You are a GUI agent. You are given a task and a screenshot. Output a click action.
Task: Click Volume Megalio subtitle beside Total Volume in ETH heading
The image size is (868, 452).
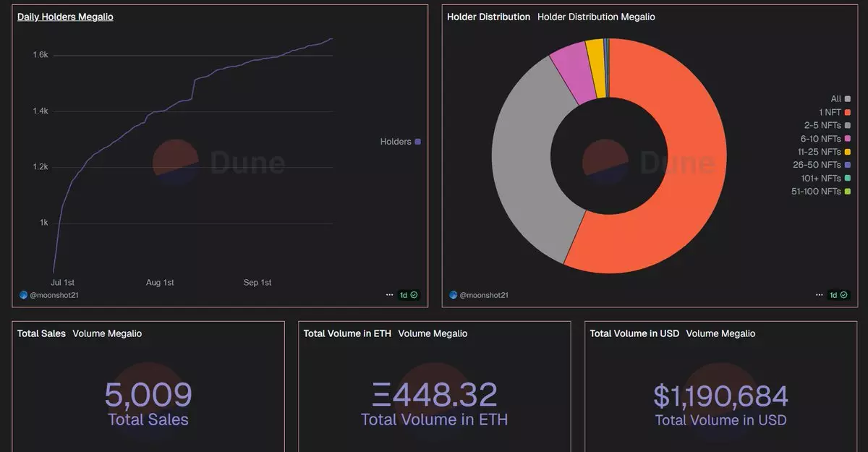(433, 333)
